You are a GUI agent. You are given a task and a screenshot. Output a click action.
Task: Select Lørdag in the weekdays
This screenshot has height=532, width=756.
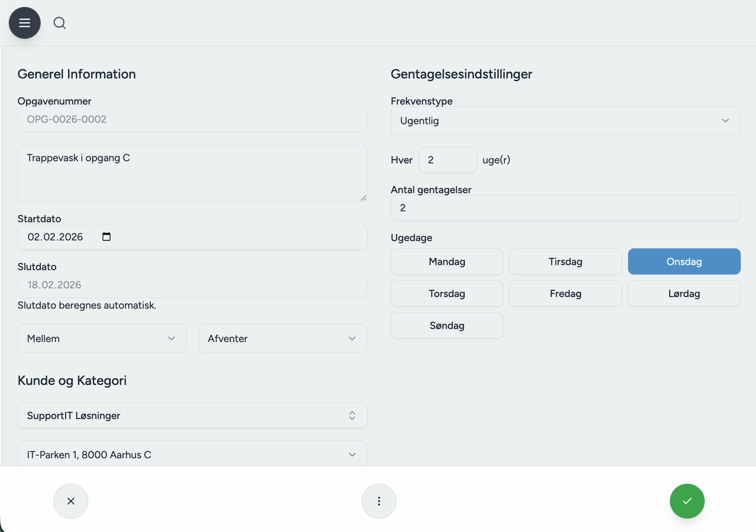684,293
